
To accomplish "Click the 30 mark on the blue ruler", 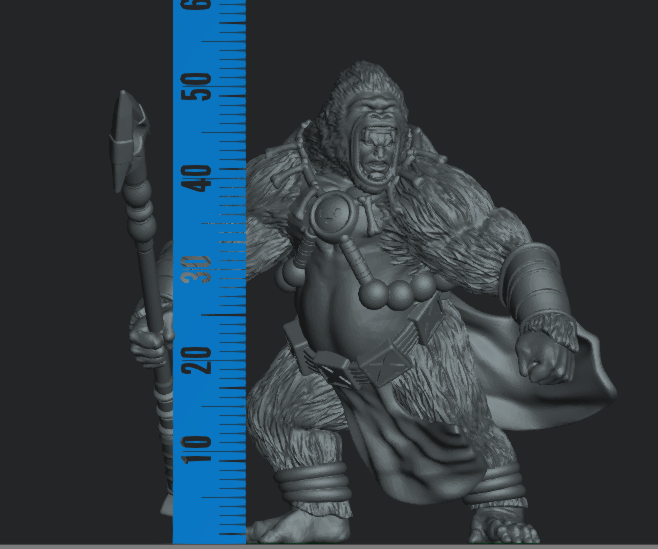I will click(x=204, y=268).
